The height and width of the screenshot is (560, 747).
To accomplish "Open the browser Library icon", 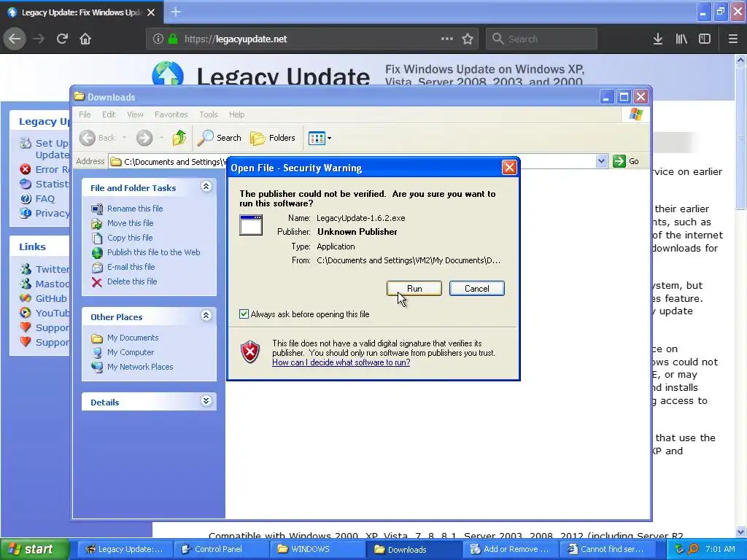I will pos(681,39).
